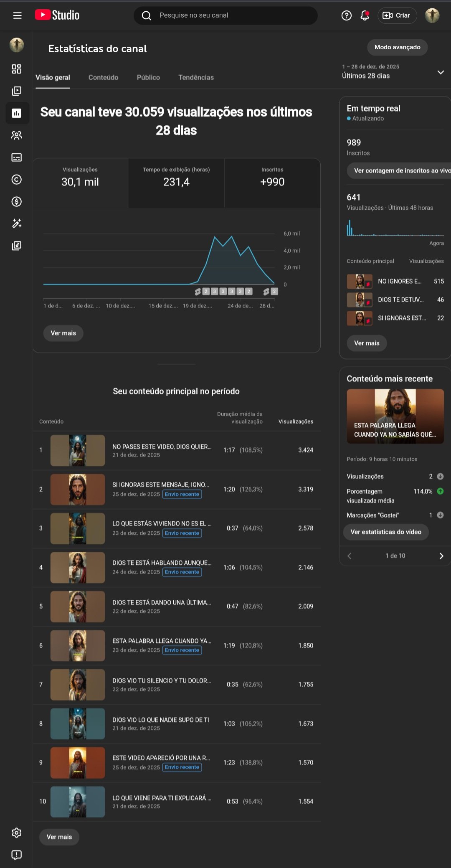Click Ver mais under the views chart
451x868 pixels.
(x=63, y=333)
